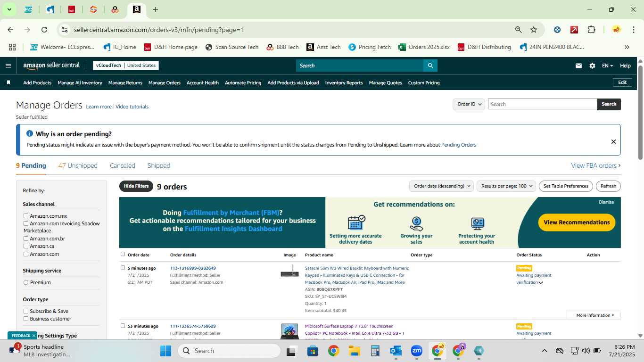
Task: Open the vCloudTech account switcher
Action: [x=126, y=66]
